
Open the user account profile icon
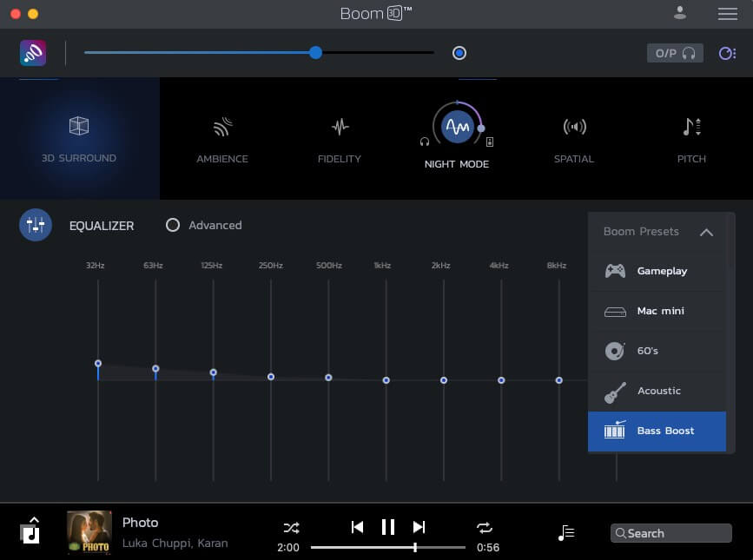679,13
